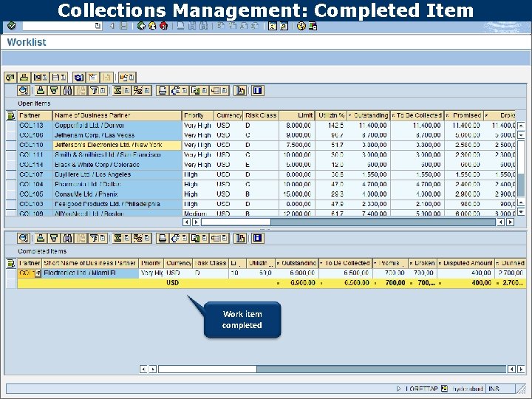
Task: Click select-all icon left of Completed Items Partner header
Action: coord(11,263)
